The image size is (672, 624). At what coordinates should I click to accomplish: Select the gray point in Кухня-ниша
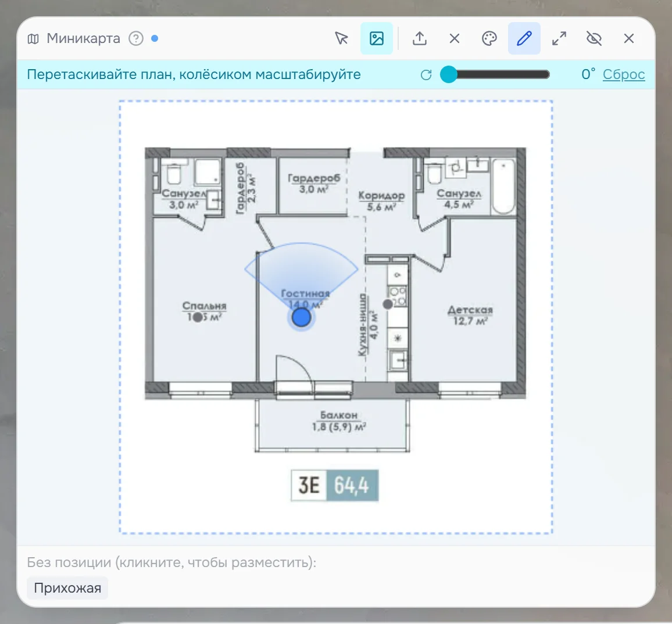tap(388, 304)
